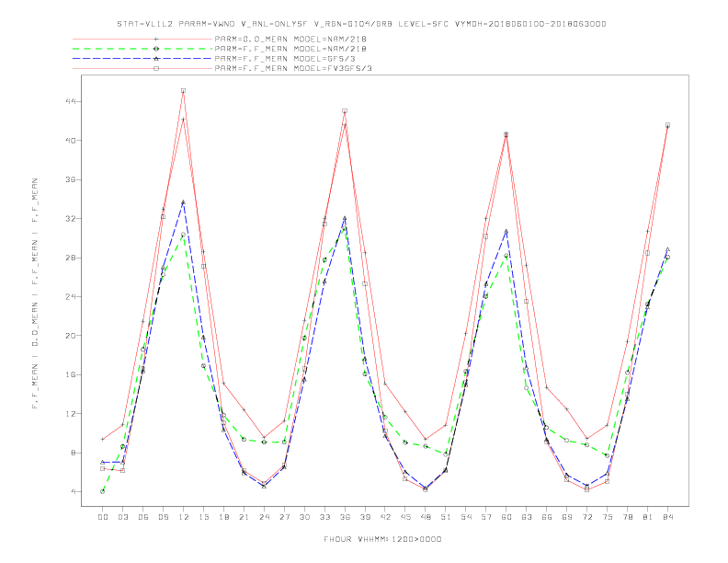This screenshot has width=728, height=563.
Task: Click y-axis tick label 12
Action: (x=70, y=413)
